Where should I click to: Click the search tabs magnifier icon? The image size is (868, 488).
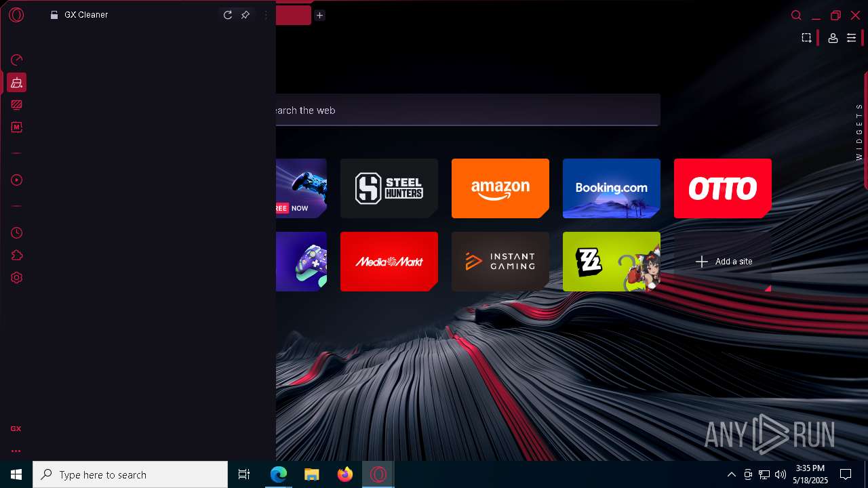[x=797, y=15]
